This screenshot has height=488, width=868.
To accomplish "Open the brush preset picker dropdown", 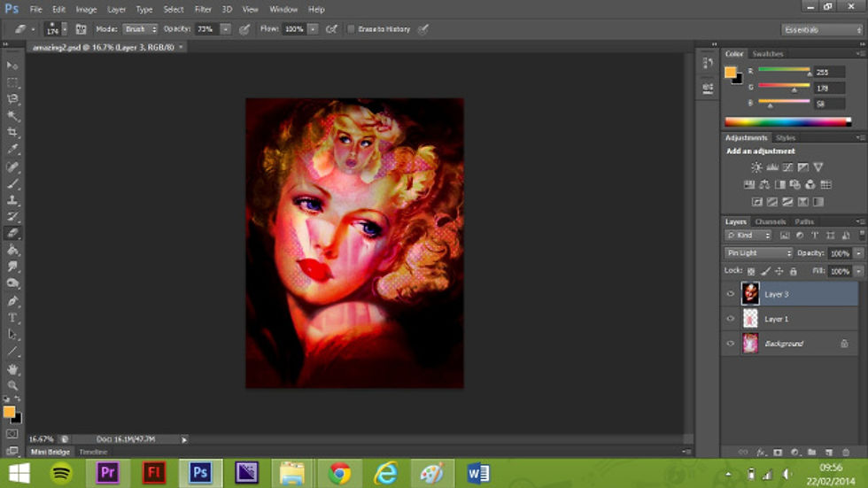I will [64, 29].
